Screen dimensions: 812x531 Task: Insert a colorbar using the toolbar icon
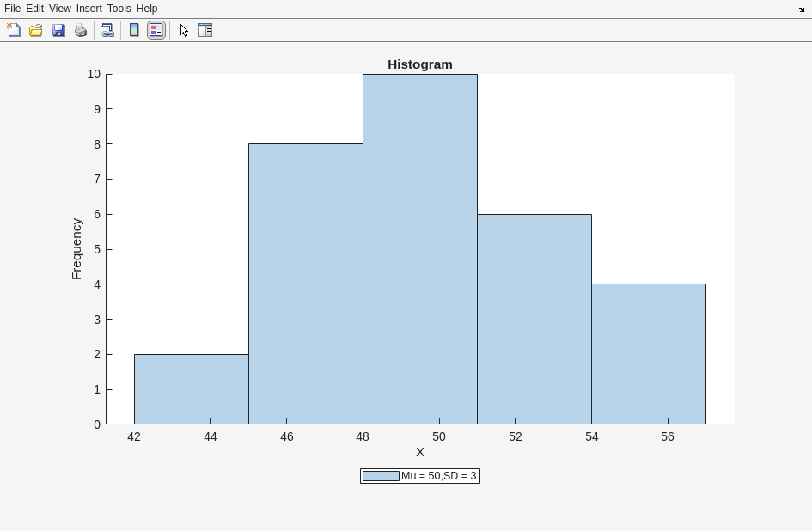[134, 30]
